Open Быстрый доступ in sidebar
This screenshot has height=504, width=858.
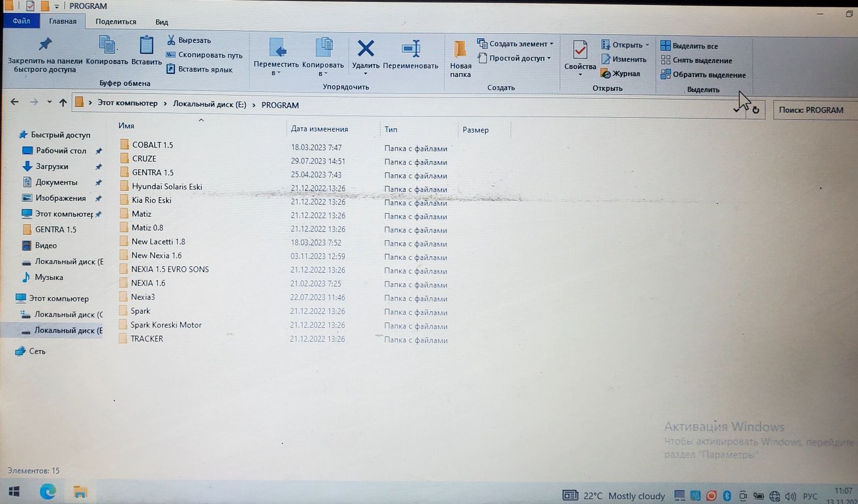54,135
